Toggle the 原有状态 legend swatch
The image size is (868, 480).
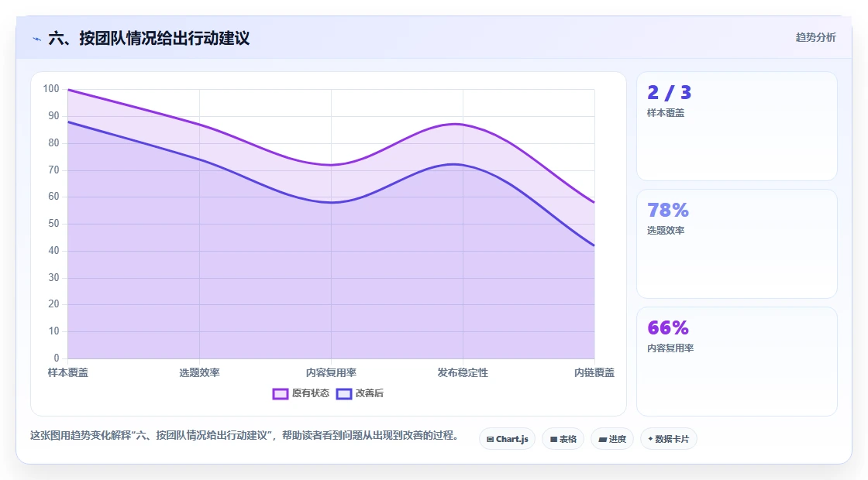[280, 394]
